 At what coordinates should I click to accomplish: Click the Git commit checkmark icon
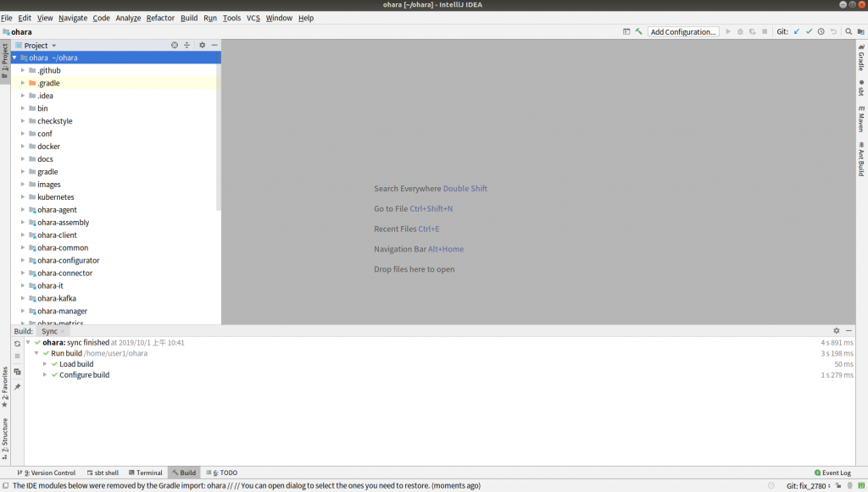click(x=809, y=31)
